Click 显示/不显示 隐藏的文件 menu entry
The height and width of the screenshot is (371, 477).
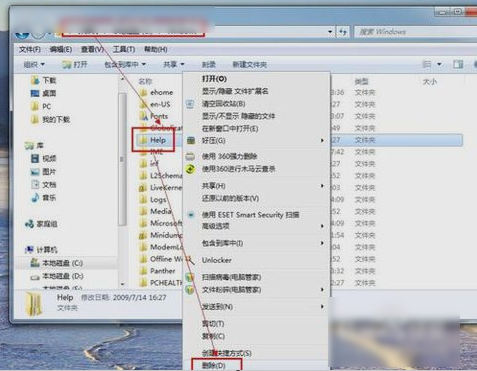[x=238, y=116]
